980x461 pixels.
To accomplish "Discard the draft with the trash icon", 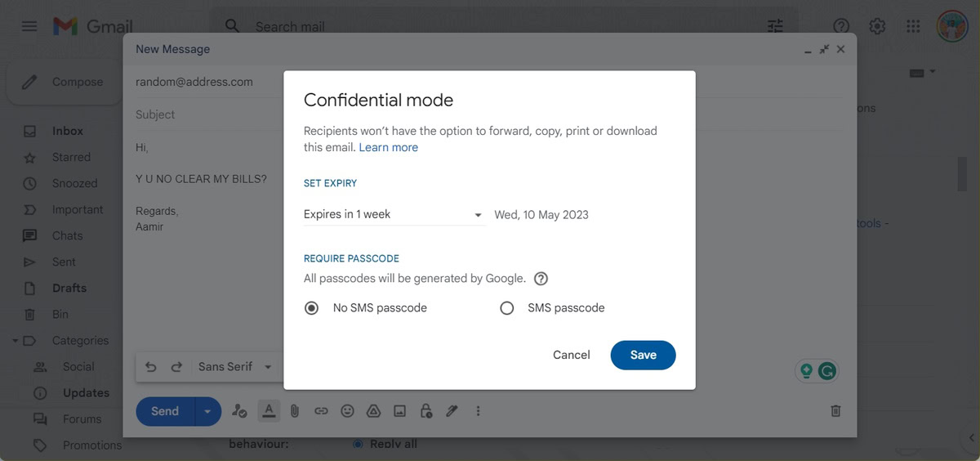I will click(x=835, y=411).
